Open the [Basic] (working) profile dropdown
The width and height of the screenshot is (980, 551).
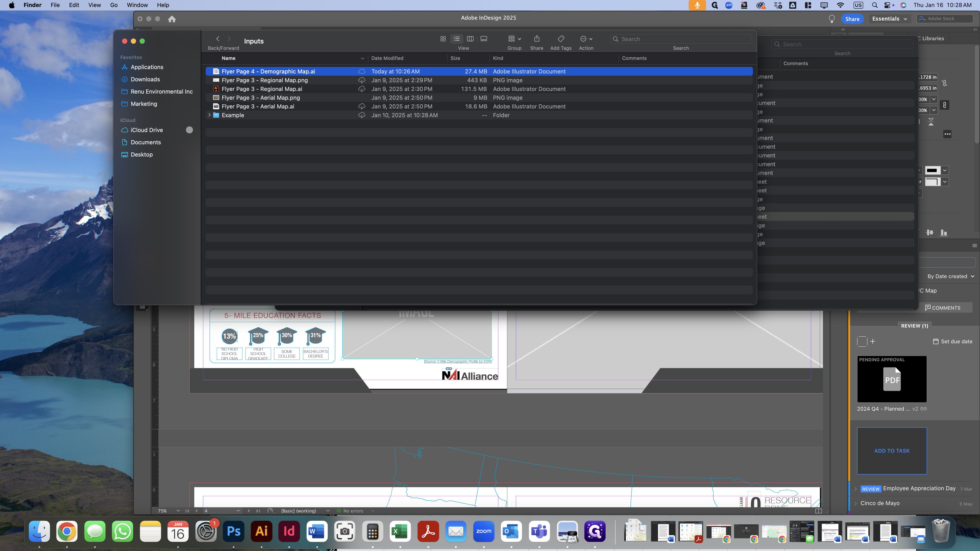[328, 511]
